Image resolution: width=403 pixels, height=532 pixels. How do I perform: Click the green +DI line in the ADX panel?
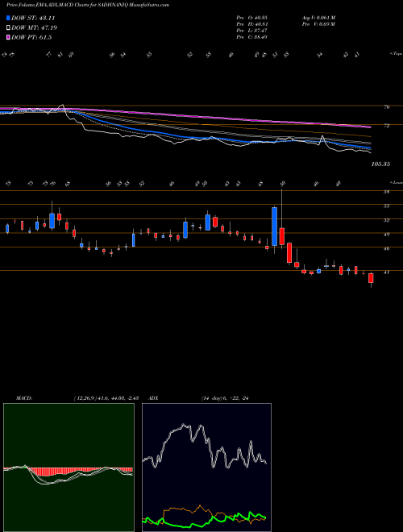tap(204, 525)
